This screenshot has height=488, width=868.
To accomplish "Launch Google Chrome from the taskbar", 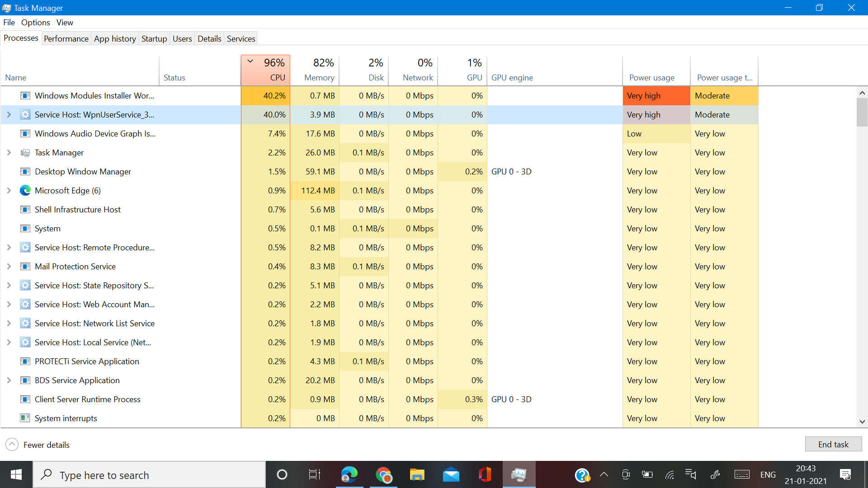I will tap(383, 474).
